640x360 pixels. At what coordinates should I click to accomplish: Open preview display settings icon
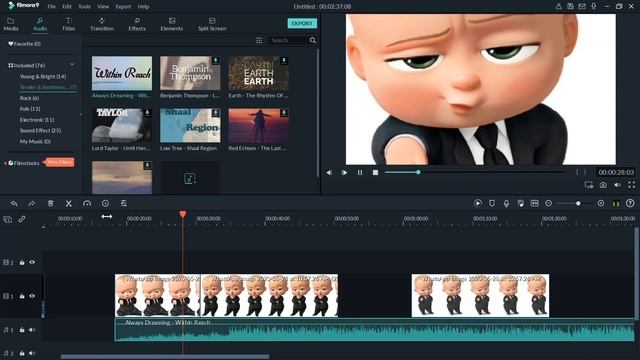click(589, 185)
